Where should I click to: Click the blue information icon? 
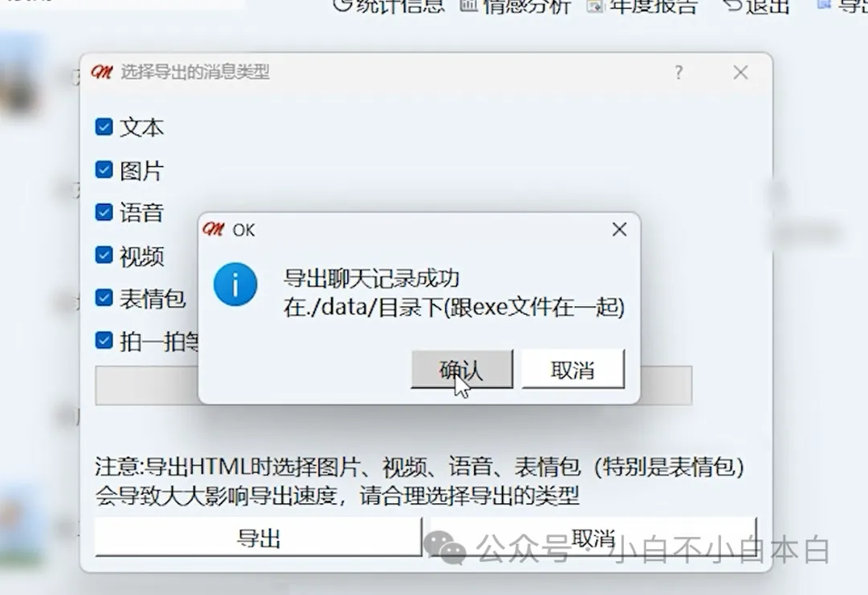pyautogui.click(x=235, y=284)
